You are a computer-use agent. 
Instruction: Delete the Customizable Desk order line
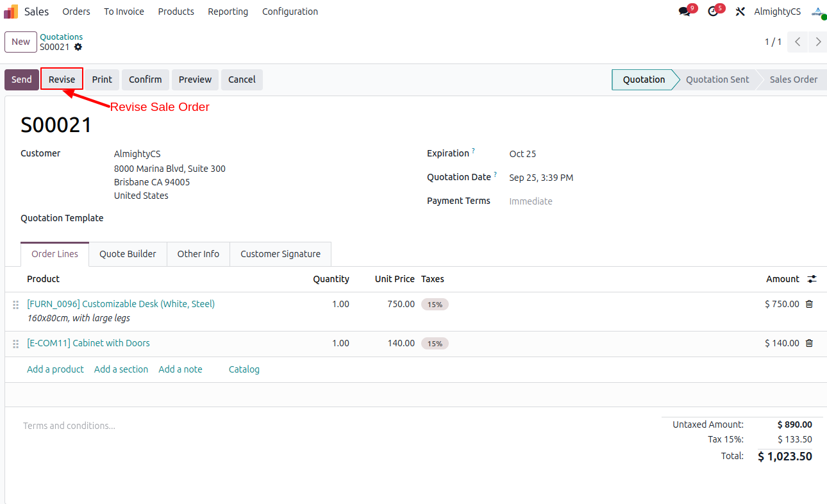tap(809, 304)
